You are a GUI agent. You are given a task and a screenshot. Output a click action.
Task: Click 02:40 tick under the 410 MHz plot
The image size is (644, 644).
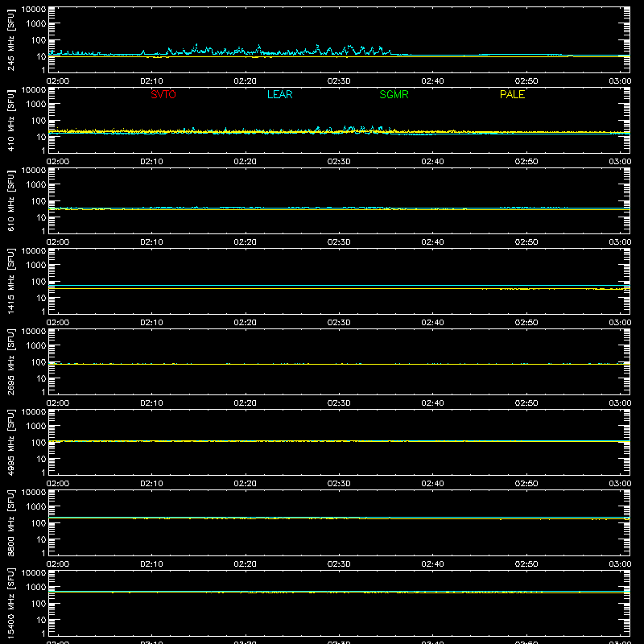(x=432, y=162)
